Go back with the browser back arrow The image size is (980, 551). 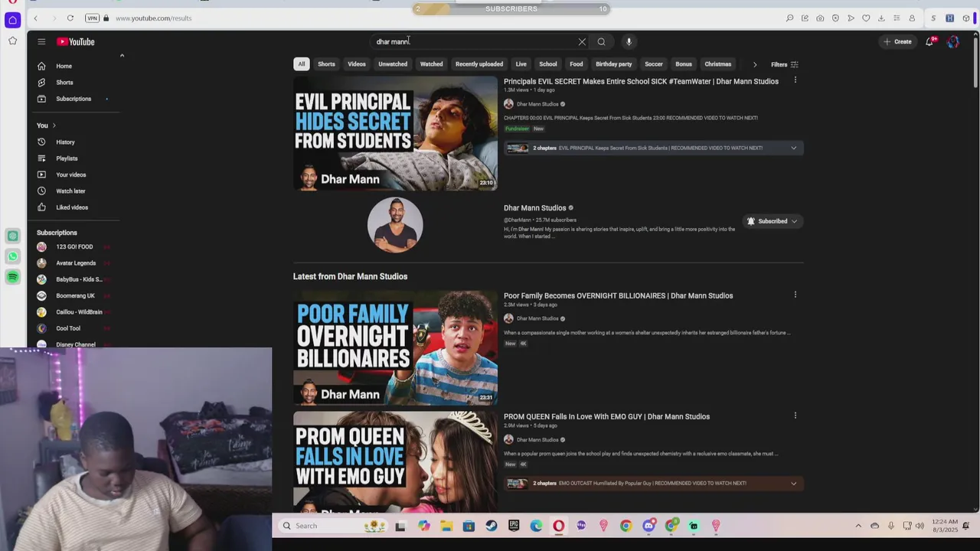[35, 18]
